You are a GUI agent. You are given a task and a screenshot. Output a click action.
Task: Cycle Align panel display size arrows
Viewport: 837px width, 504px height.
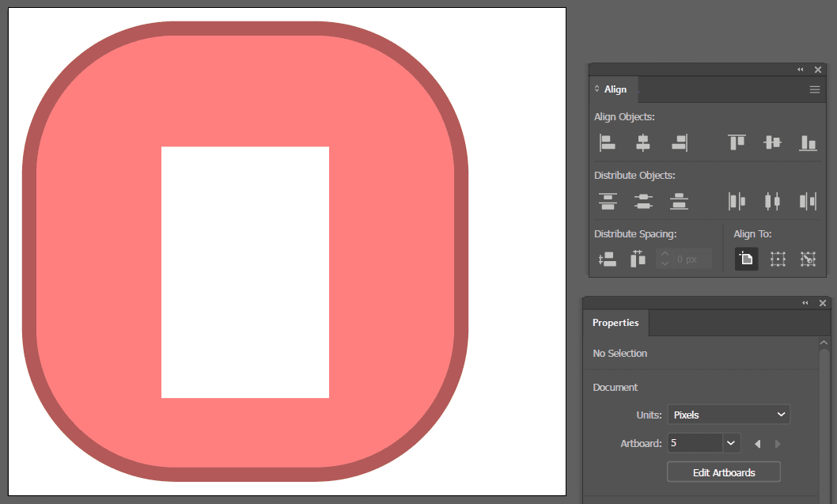[597, 89]
